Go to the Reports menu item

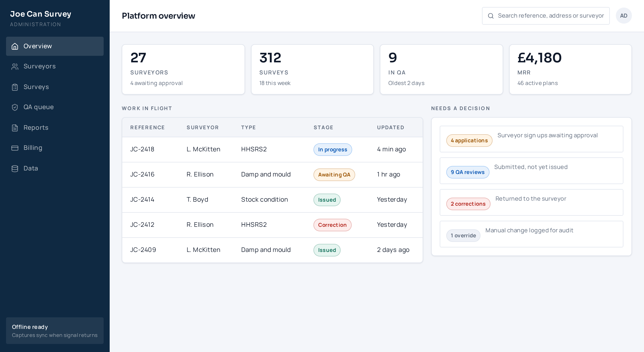pos(55,128)
